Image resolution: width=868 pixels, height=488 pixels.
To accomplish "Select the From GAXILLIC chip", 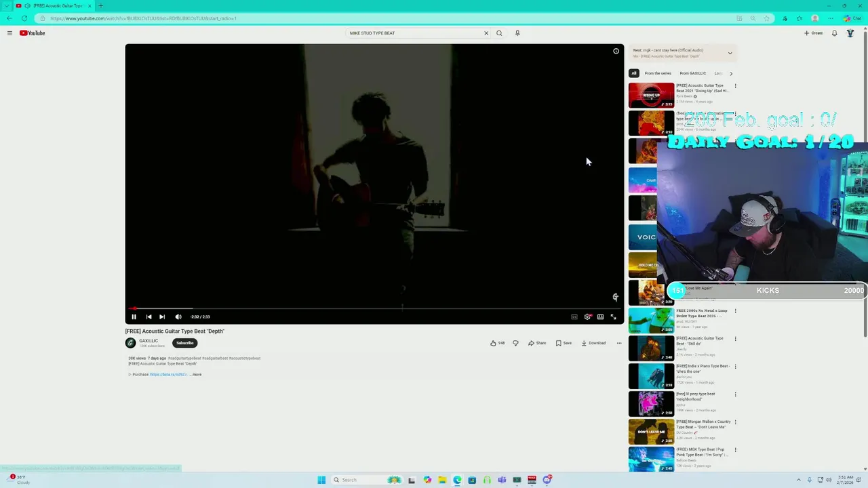I will (693, 73).
